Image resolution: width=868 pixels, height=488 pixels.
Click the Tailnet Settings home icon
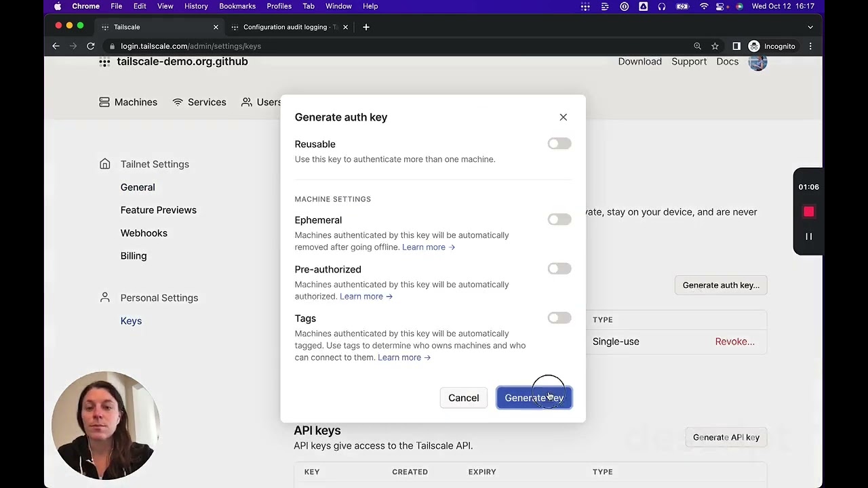(104, 164)
